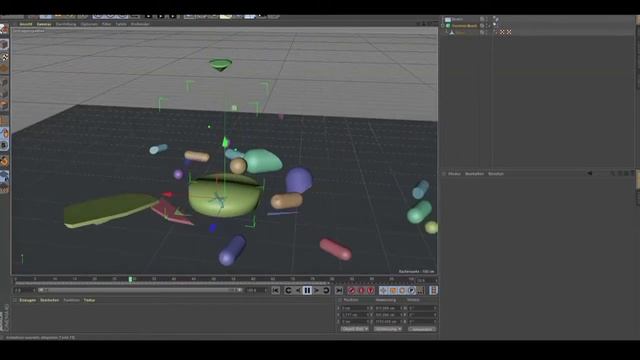Click the preview range slider below timeline
This screenshot has height=360, width=640.
pos(141,290)
